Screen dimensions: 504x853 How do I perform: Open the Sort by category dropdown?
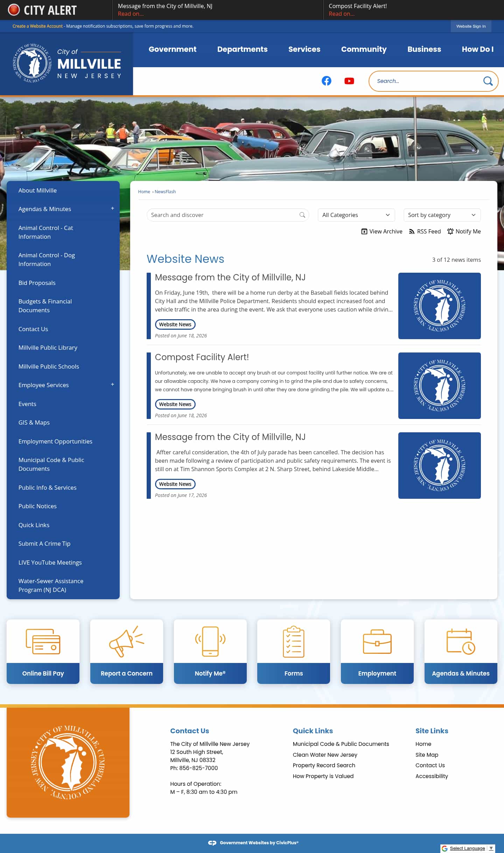click(x=442, y=215)
